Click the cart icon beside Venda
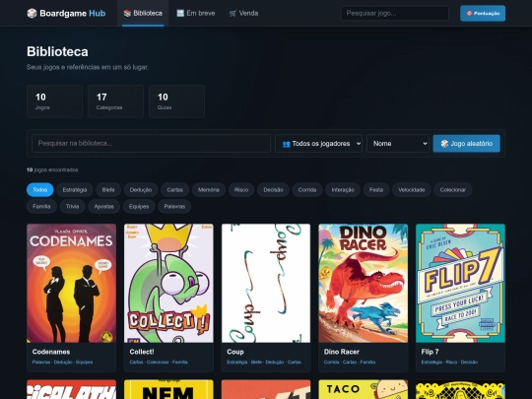This screenshot has width=532, height=399. (233, 13)
